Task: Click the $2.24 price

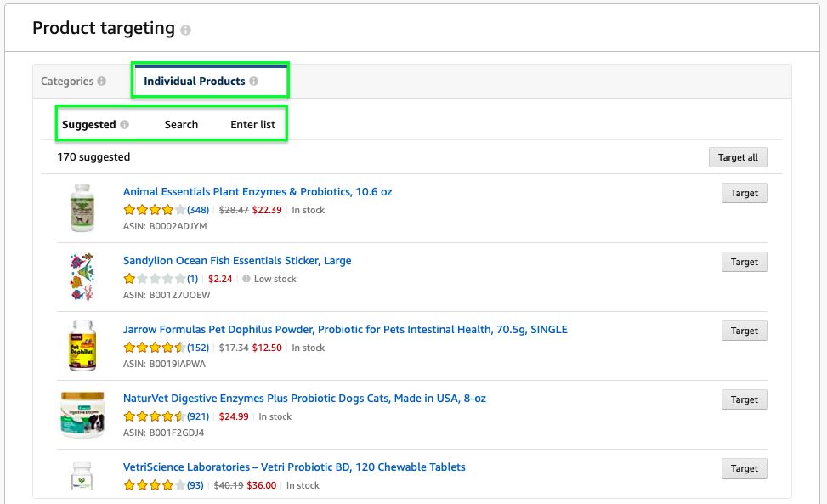Action: pos(220,279)
